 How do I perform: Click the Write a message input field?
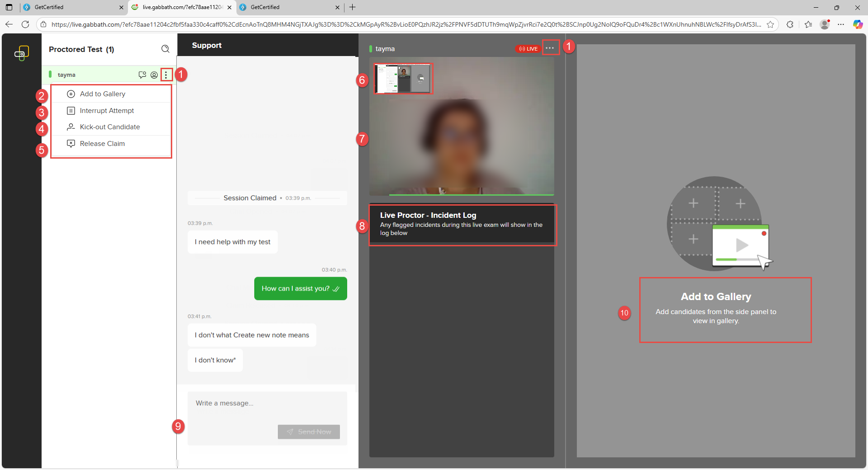click(267, 403)
